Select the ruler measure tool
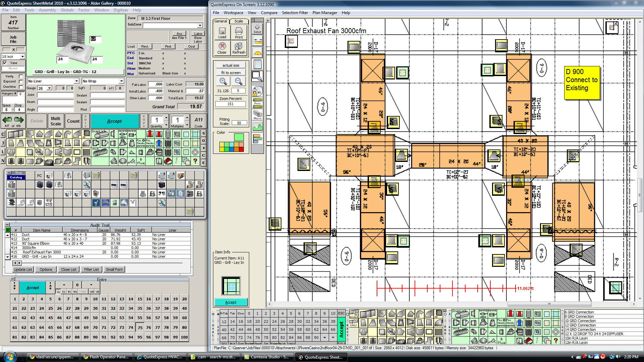This screenshot has width=644, height=362. coord(258,41)
